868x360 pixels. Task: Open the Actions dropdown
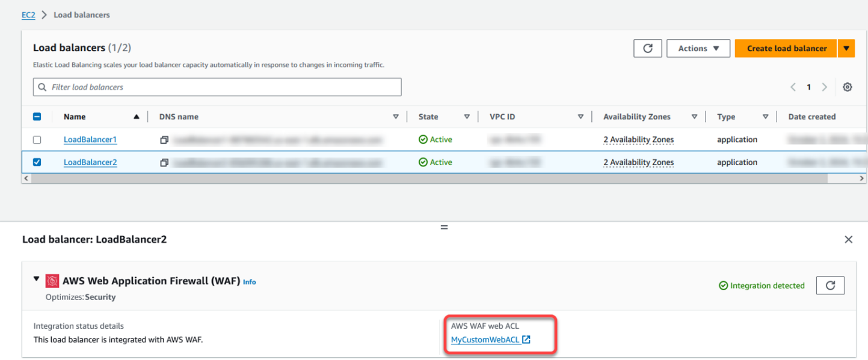[698, 48]
